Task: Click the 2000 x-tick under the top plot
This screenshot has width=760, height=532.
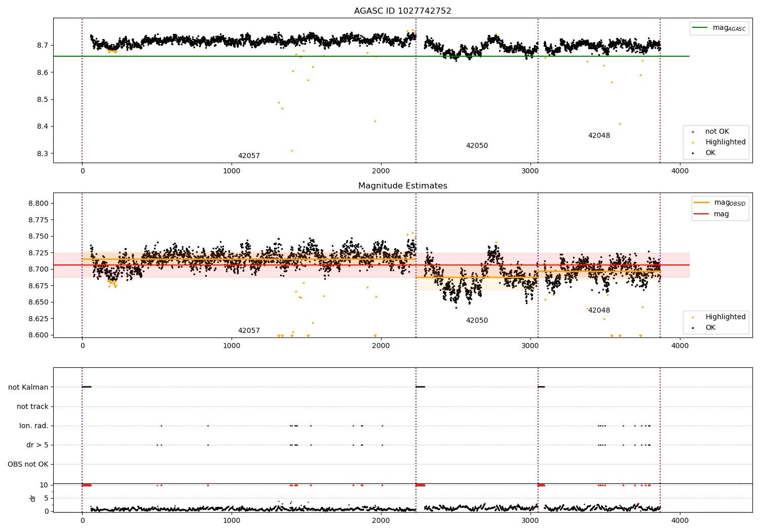Action: pyautogui.click(x=381, y=171)
